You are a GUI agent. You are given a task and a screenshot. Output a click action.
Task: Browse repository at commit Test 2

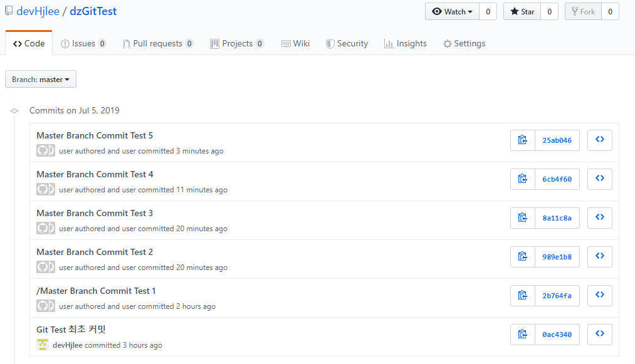[600, 257]
